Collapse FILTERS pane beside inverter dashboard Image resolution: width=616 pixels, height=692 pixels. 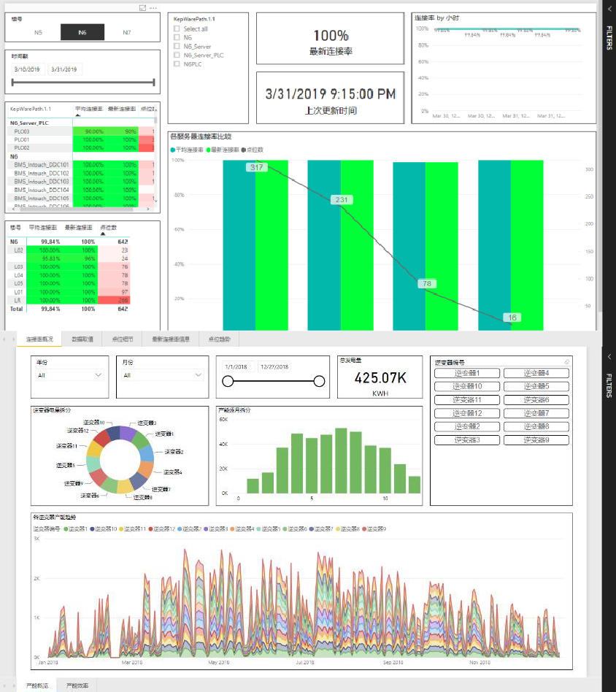[x=609, y=357]
